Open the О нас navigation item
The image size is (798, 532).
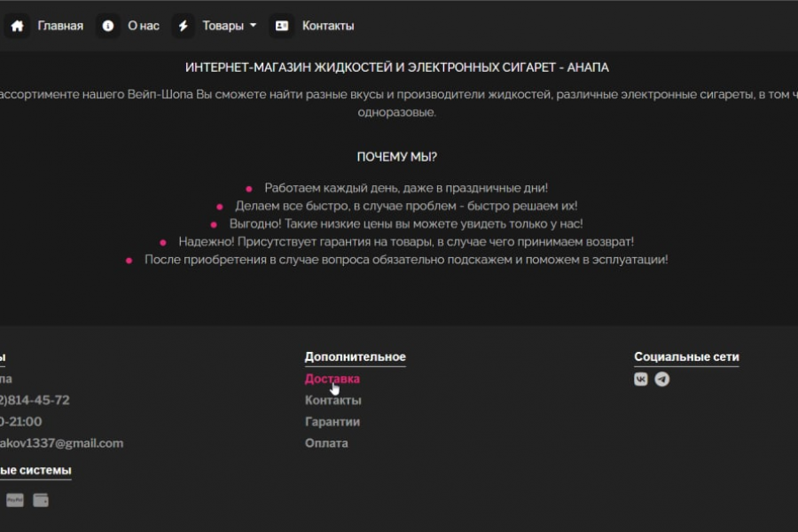pos(144,26)
